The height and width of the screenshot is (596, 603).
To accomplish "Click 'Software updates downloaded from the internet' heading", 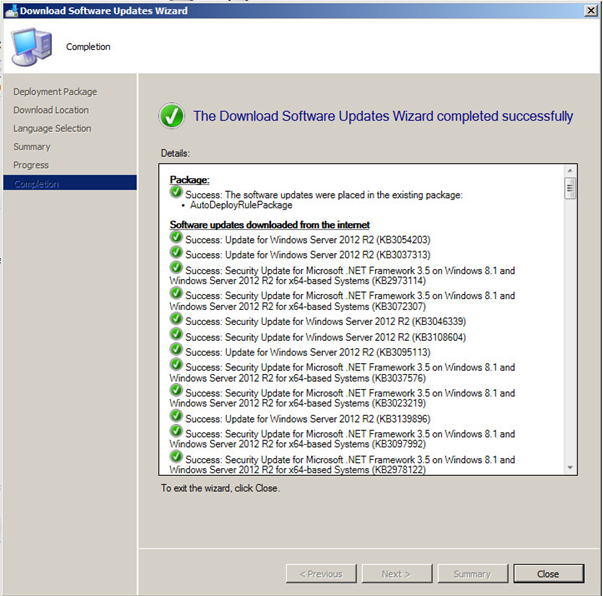I will [270, 225].
